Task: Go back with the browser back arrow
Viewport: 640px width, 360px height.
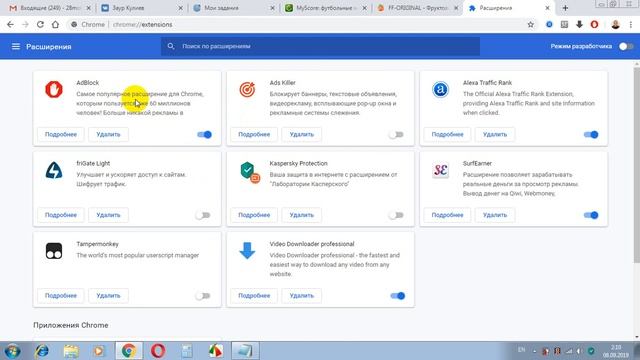Action: click(x=10, y=24)
